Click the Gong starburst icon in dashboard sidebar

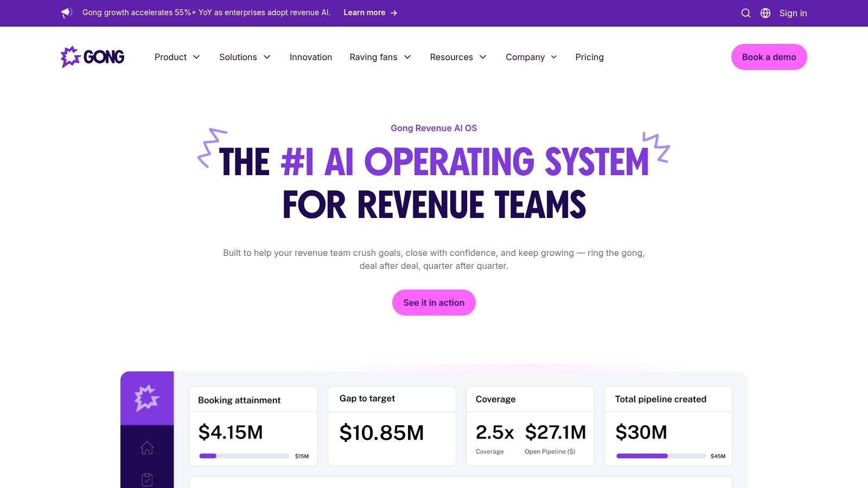(x=147, y=398)
